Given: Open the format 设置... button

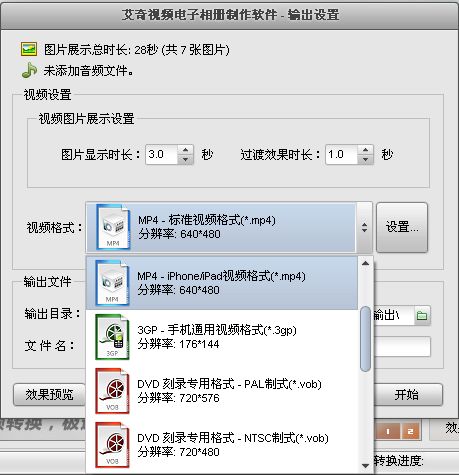Looking at the screenshot, I should point(402,227).
